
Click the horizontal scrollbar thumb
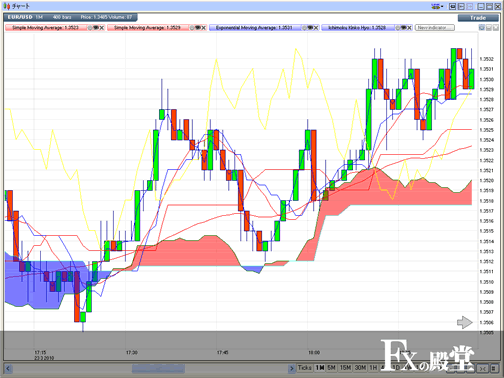pyautogui.click(x=158, y=369)
